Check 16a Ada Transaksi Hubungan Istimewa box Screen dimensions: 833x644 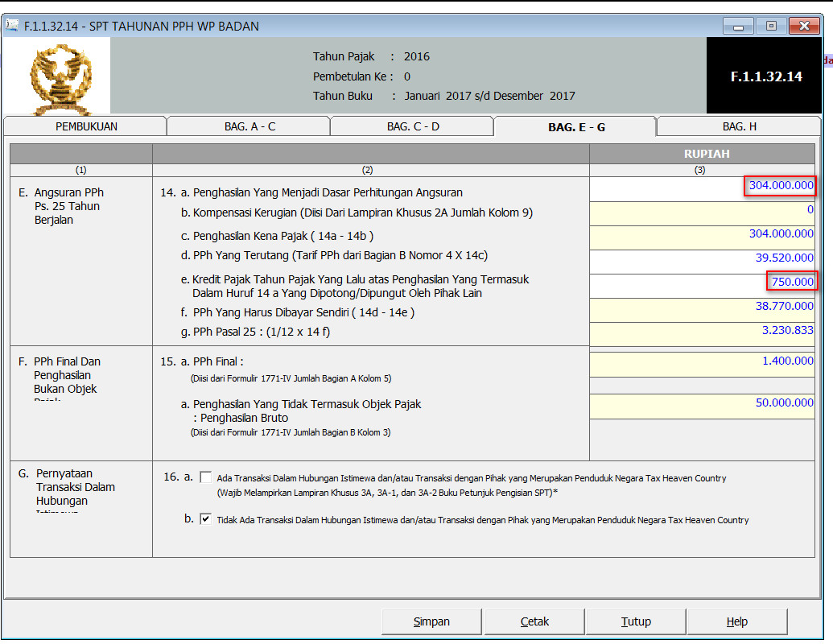click(205, 477)
